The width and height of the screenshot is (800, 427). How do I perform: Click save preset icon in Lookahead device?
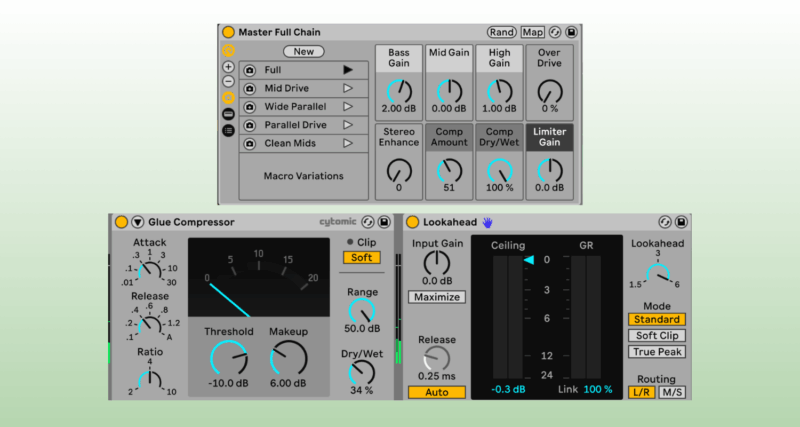pyautogui.click(x=681, y=222)
